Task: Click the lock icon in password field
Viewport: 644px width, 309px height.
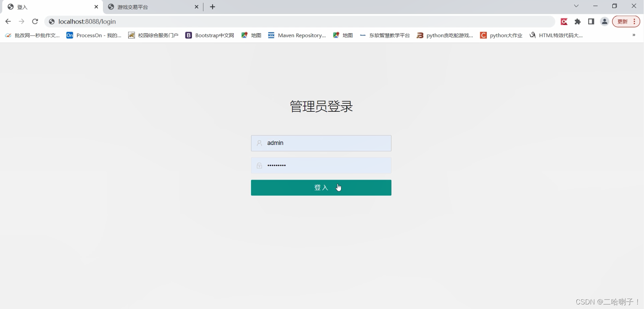Action: 259,166
